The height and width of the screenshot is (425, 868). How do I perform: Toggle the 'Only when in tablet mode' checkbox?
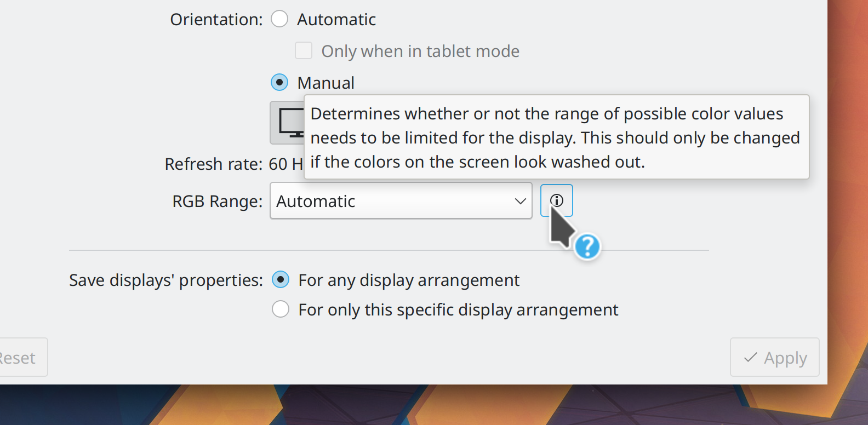[x=304, y=51]
